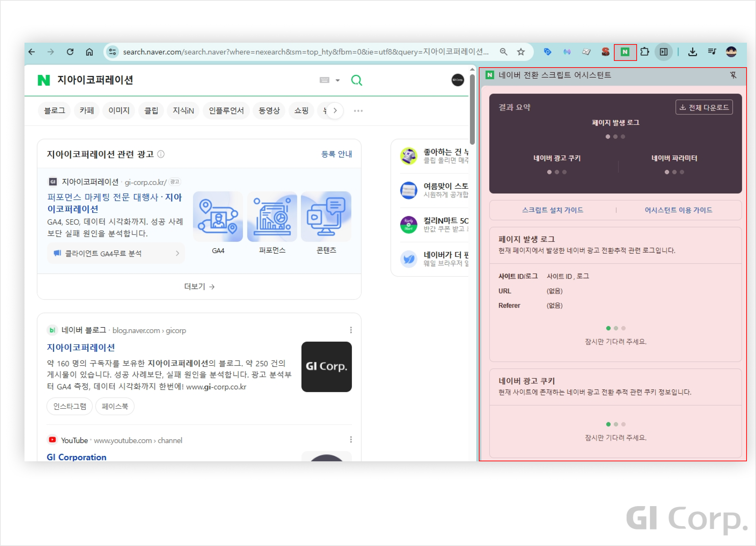The width and height of the screenshot is (756, 546).
Task: Open the blue tag extension icon
Action: point(547,52)
